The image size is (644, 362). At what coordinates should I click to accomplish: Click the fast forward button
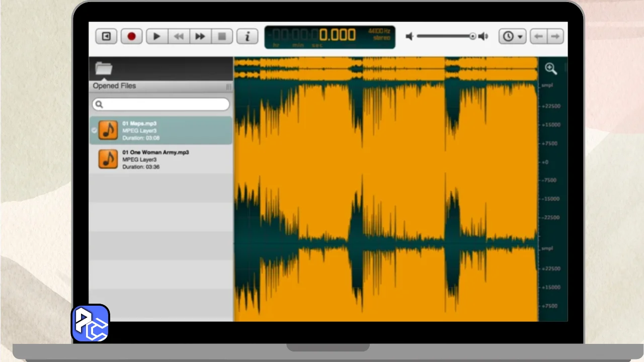[200, 36]
